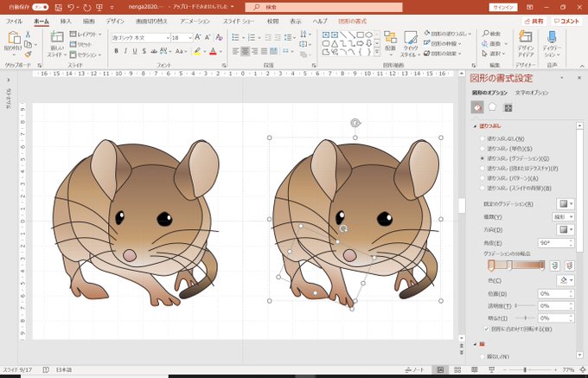Select the solid fill (単色) radio button
The width and height of the screenshot is (588, 378).
482,149
